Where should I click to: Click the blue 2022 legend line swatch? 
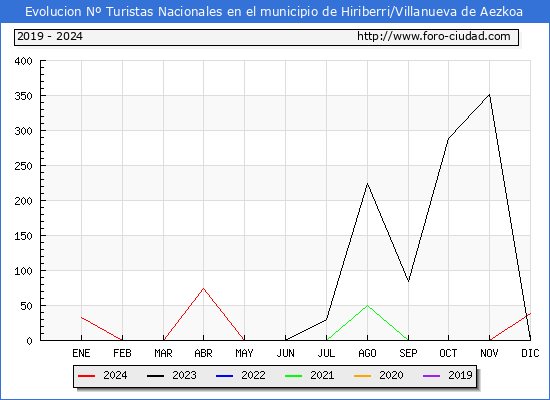point(224,376)
